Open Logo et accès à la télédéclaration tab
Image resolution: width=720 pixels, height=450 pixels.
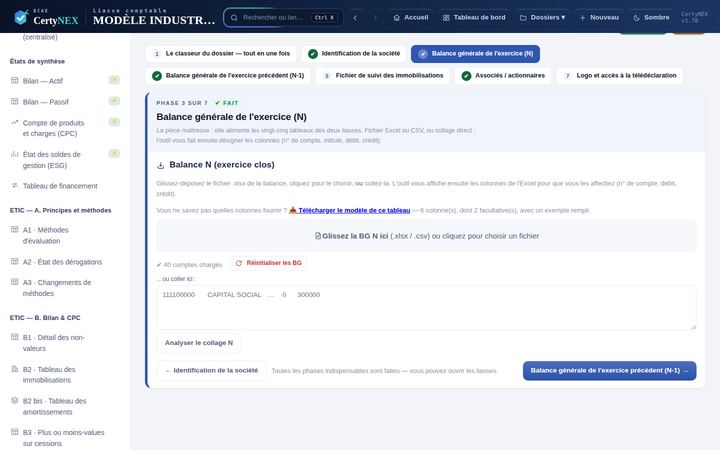[x=619, y=76]
